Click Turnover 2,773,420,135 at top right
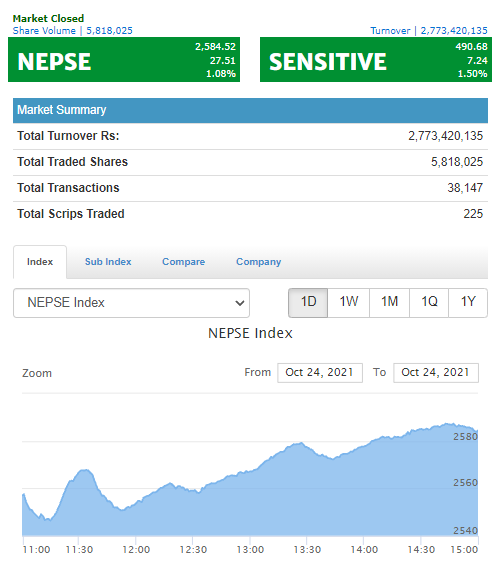This screenshot has height=577, width=499. pyautogui.click(x=429, y=31)
